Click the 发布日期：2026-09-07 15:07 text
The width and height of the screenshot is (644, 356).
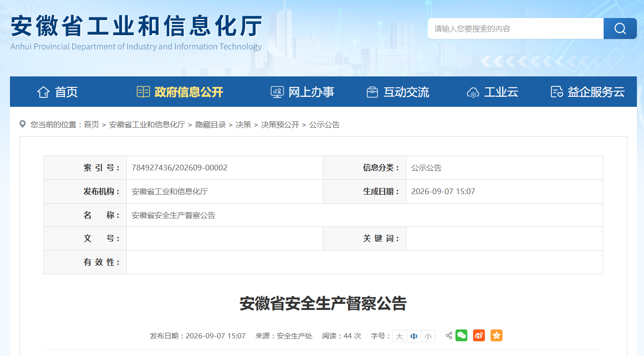click(198, 336)
